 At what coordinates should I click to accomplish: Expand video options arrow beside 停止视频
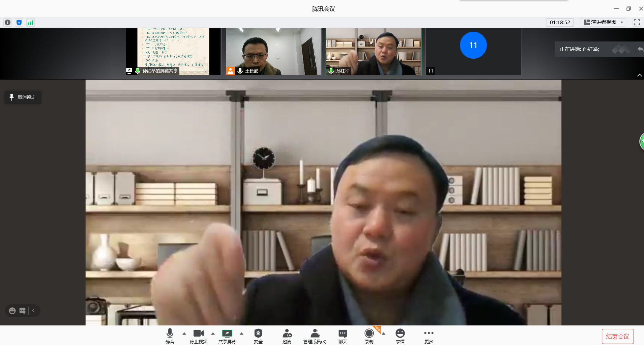[213, 334]
